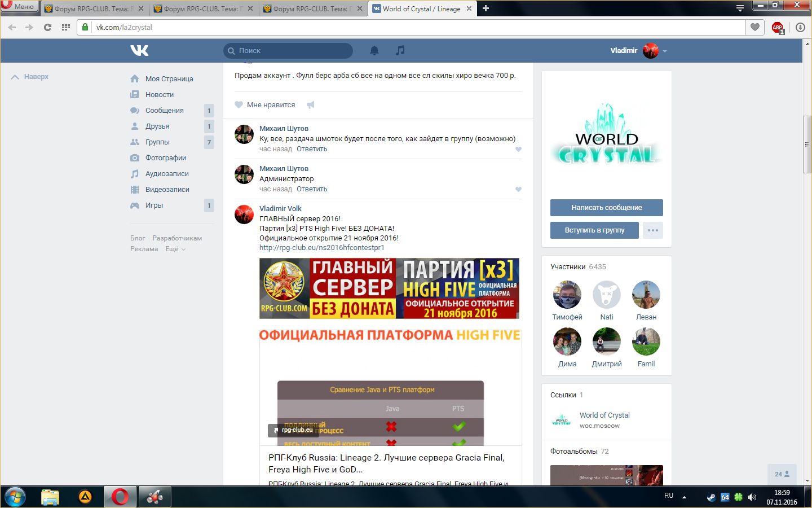Like Михаил Шутов's Администратор comment
Screen dimensions: 812x508
coord(518,189)
